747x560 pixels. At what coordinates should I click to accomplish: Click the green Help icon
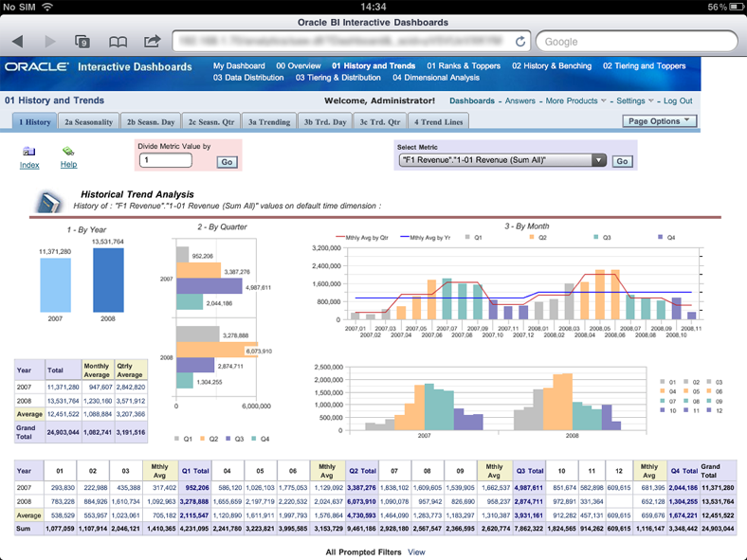pyautogui.click(x=68, y=151)
